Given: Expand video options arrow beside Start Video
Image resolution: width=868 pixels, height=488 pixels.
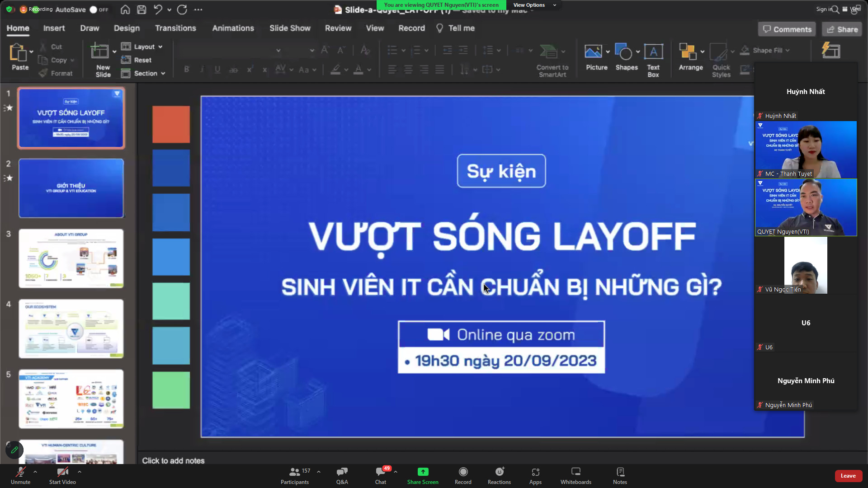Looking at the screenshot, I should point(80,471).
